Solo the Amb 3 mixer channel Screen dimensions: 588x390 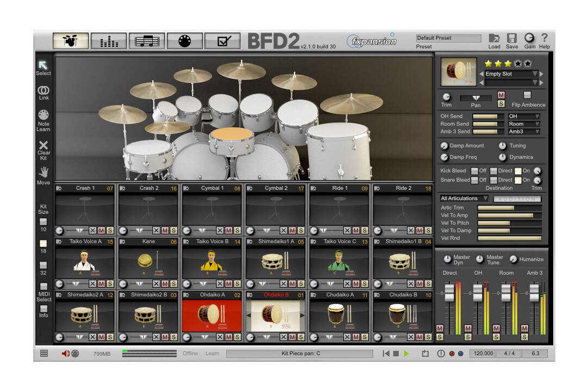524,337
